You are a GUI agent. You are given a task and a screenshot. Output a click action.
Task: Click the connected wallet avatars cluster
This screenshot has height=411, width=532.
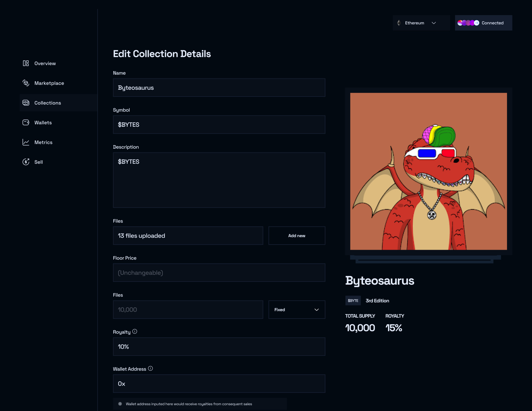(x=468, y=23)
